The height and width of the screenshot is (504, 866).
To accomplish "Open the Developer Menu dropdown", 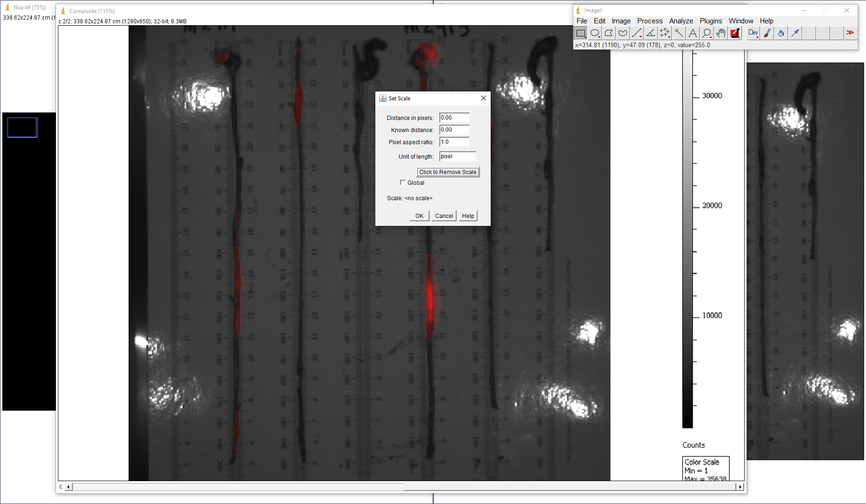I will click(753, 33).
